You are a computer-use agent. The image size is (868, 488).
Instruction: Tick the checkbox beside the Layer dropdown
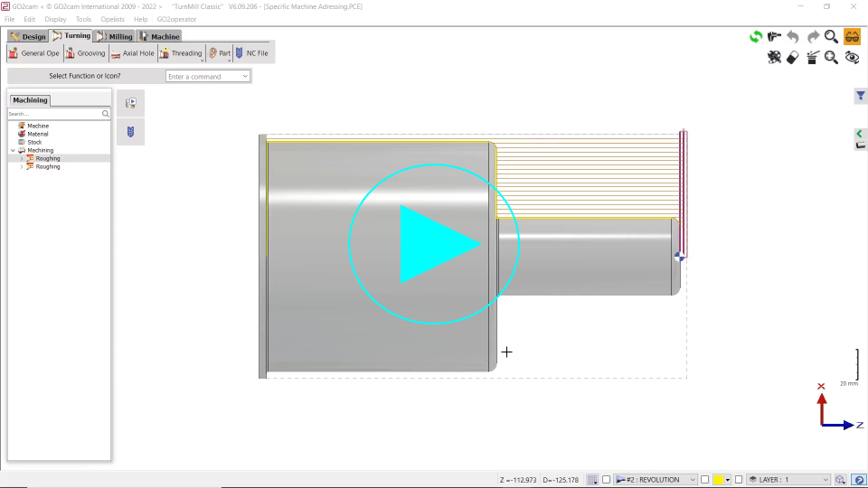click(x=739, y=480)
